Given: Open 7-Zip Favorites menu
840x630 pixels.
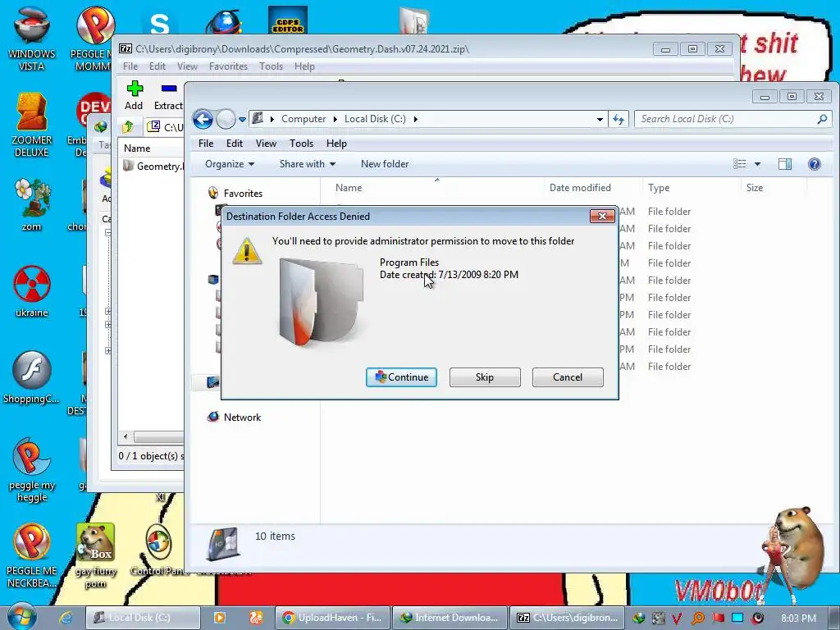Looking at the screenshot, I should pyautogui.click(x=228, y=66).
